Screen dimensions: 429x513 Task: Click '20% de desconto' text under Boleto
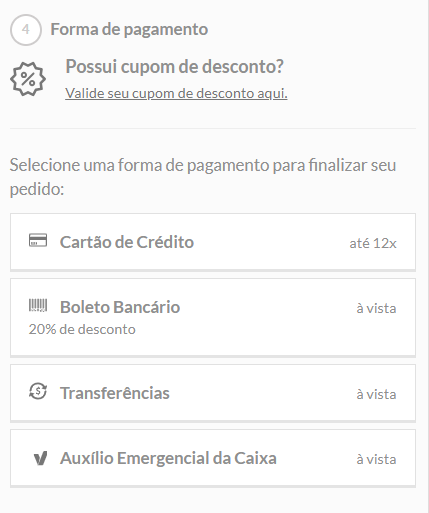tap(82, 329)
